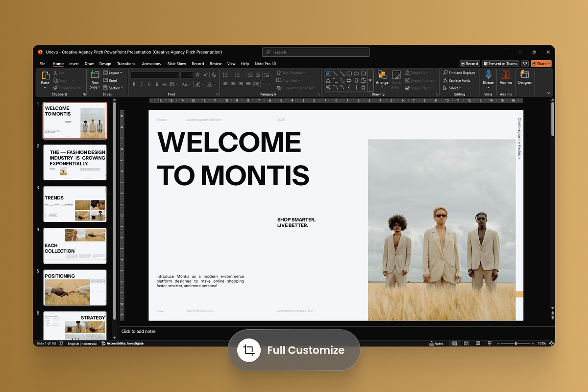Select the Right Arrow shape
The height and width of the screenshot is (392, 588).
tap(349, 80)
